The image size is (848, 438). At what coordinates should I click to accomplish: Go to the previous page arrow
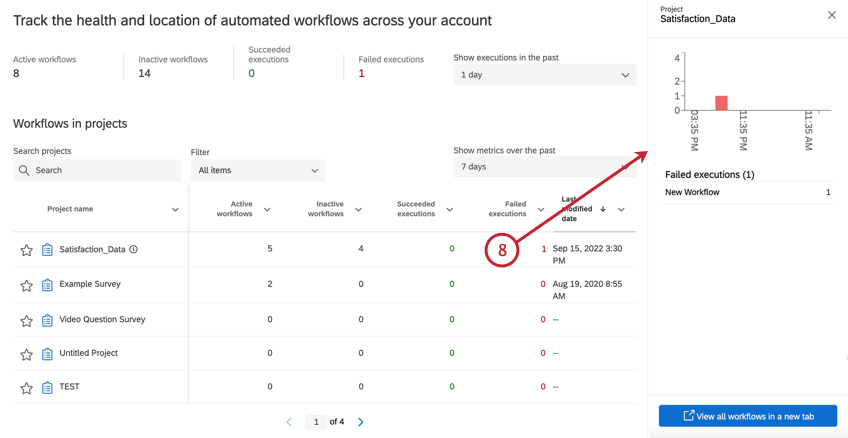pos(289,422)
